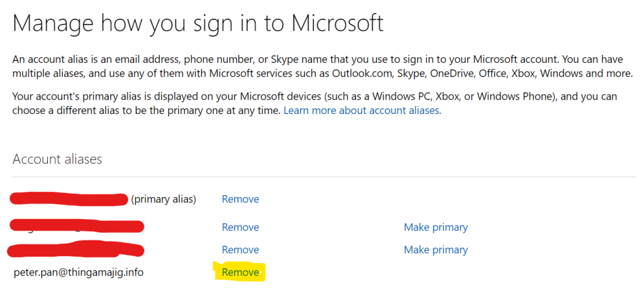Screen dimensions: 644x289
Task: Remove the primary alias
Action: (x=240, y=200)
